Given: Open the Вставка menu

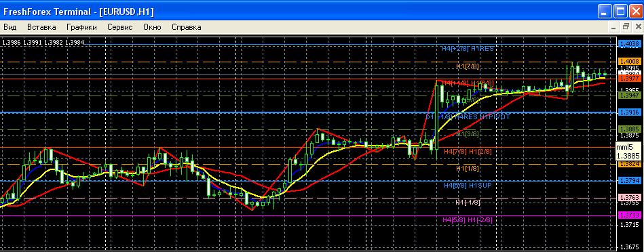Looking at the screenshot, I should pos(41,28).
